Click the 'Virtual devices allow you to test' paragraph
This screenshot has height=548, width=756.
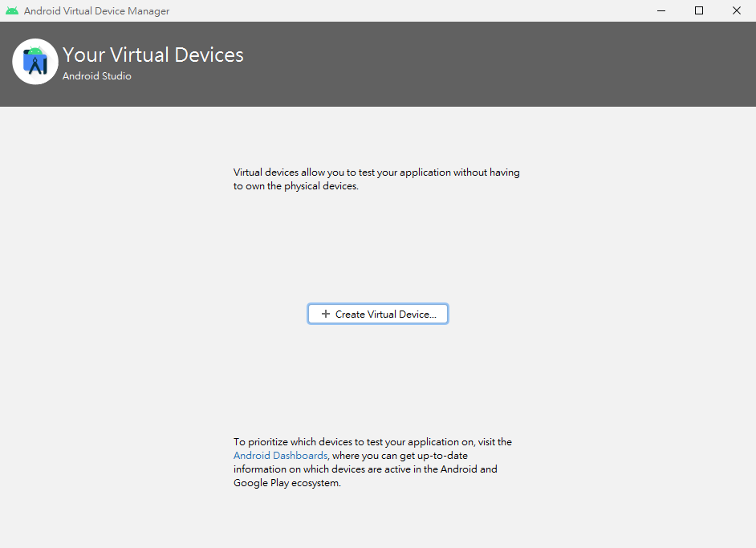pyautogui.click(x=376, y=179)
